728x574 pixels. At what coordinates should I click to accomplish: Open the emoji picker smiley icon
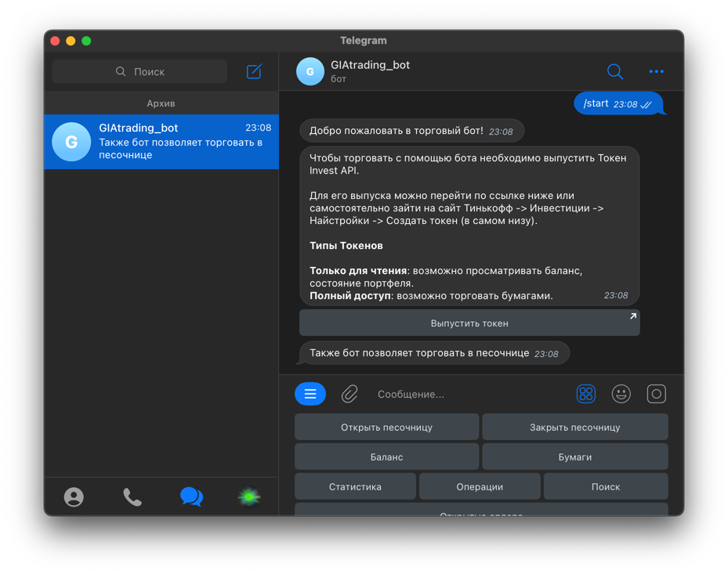pos(621,394)
